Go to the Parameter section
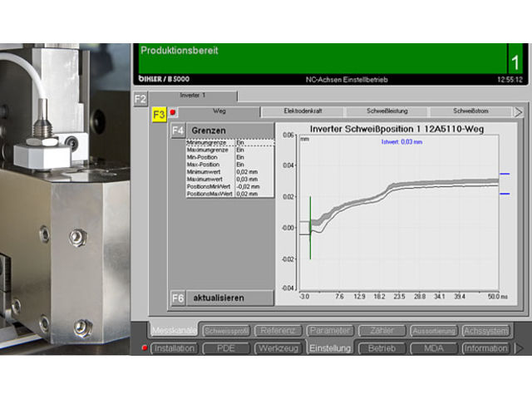532x399 pixels. coord(330,331)
